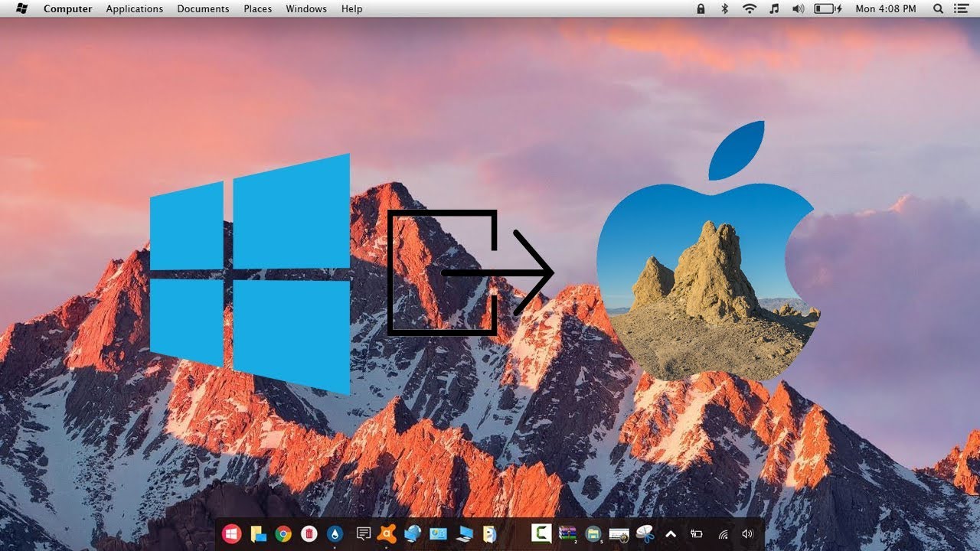
Task: Open the Control Panel icon in dock
Action: coord(438,533)
